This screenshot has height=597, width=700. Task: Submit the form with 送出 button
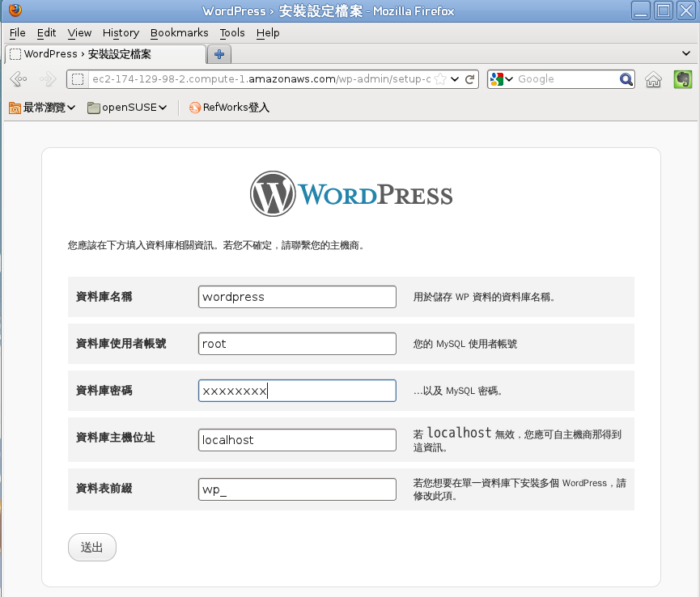[92, 547]
